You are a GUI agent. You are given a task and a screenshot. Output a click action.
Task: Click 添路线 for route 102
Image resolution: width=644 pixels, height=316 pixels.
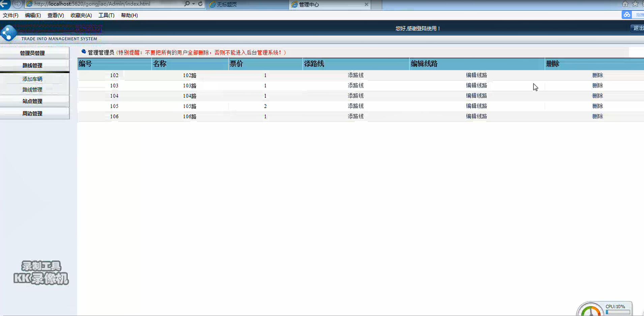pyautogui.click(x=356, y=75)
